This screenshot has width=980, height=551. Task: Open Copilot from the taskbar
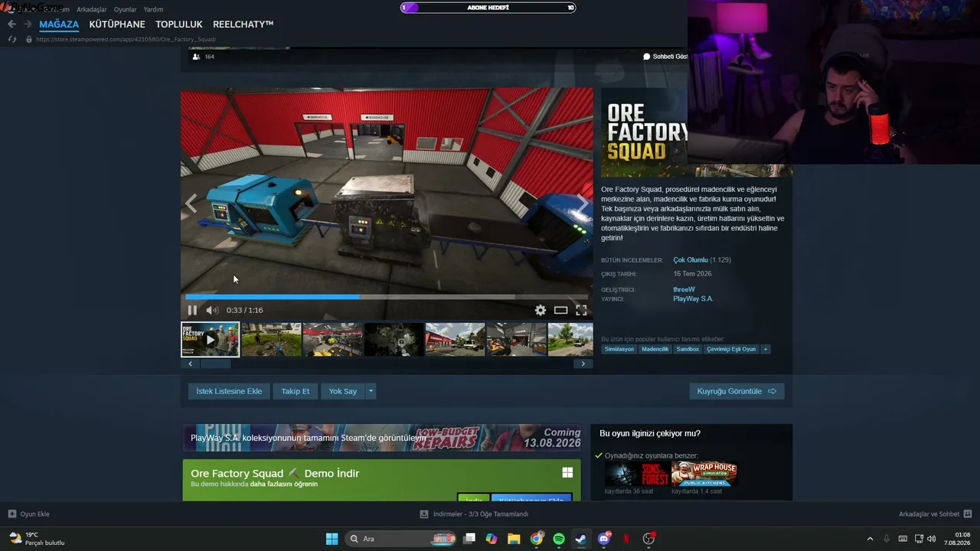[492, 539]
